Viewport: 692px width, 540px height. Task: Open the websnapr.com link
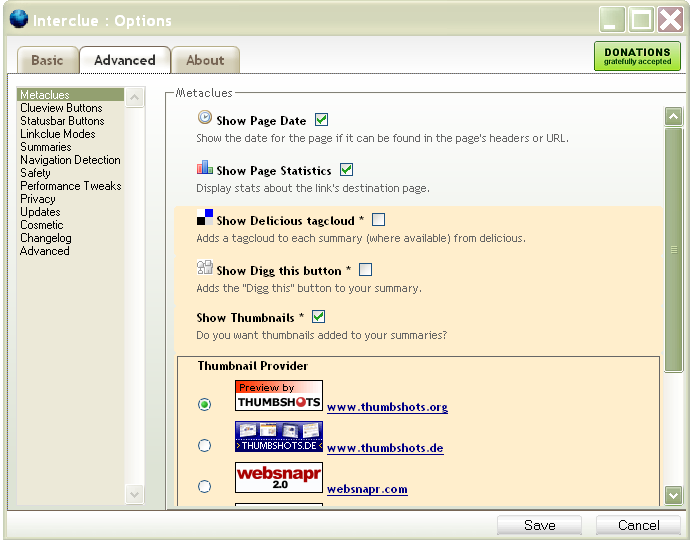tap(367, 489)
